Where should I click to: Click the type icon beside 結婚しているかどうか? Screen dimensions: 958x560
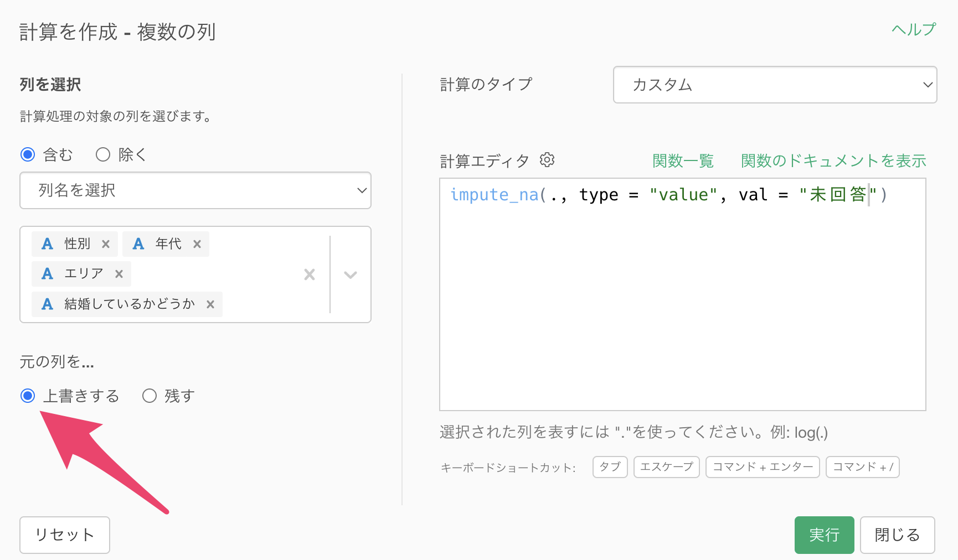pyautogui.click(x=48, y=304)
